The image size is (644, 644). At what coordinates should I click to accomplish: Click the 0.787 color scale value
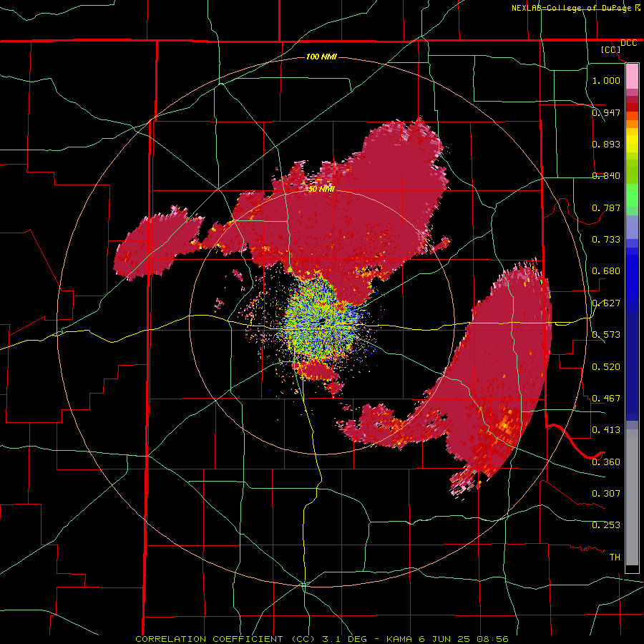pos(606,208)
